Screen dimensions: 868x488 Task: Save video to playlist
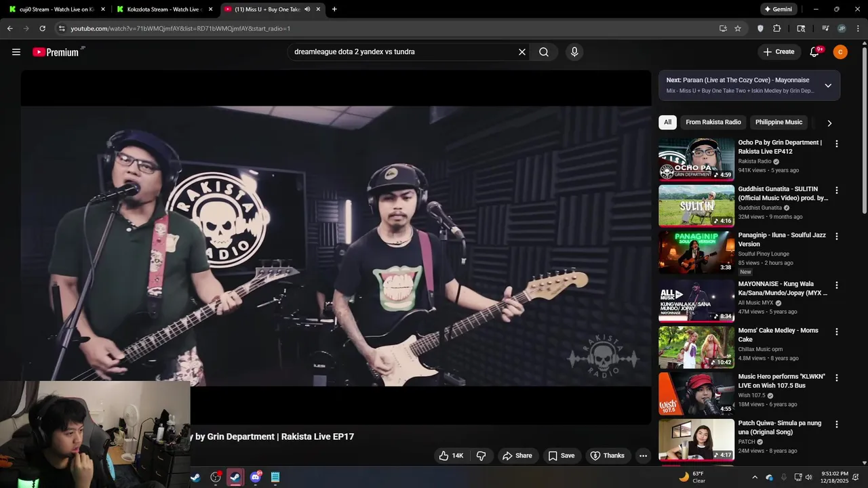point(561,455)
